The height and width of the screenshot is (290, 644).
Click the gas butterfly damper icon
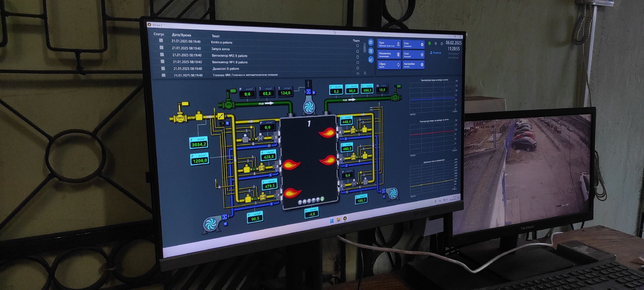[221, 116]
